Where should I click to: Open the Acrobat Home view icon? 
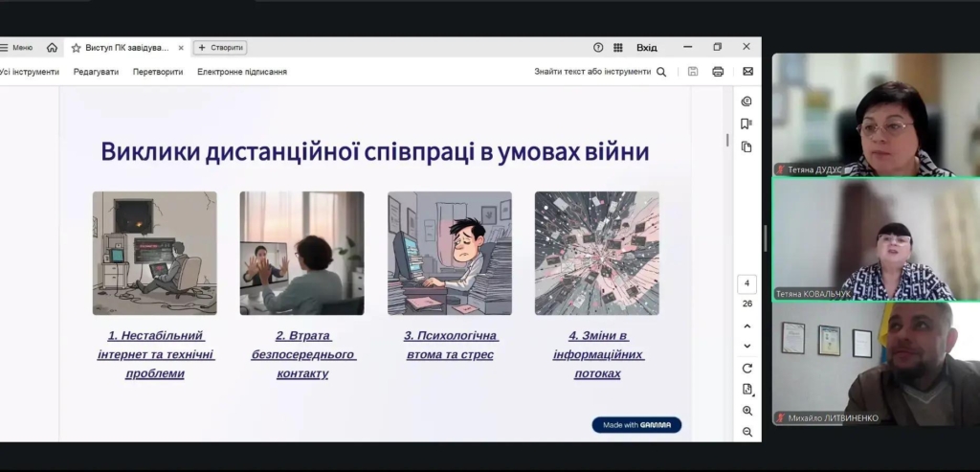point(52,47)
